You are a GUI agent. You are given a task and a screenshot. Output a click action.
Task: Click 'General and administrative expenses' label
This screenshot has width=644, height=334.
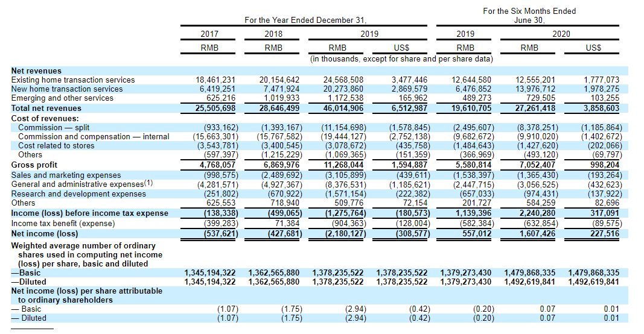coord(77,184)
